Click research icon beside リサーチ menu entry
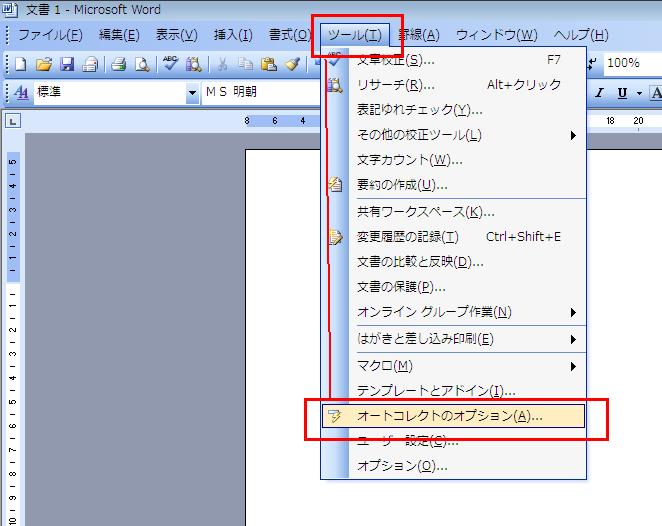The width and height of the screenshot is (662, 526). point(335,85)
